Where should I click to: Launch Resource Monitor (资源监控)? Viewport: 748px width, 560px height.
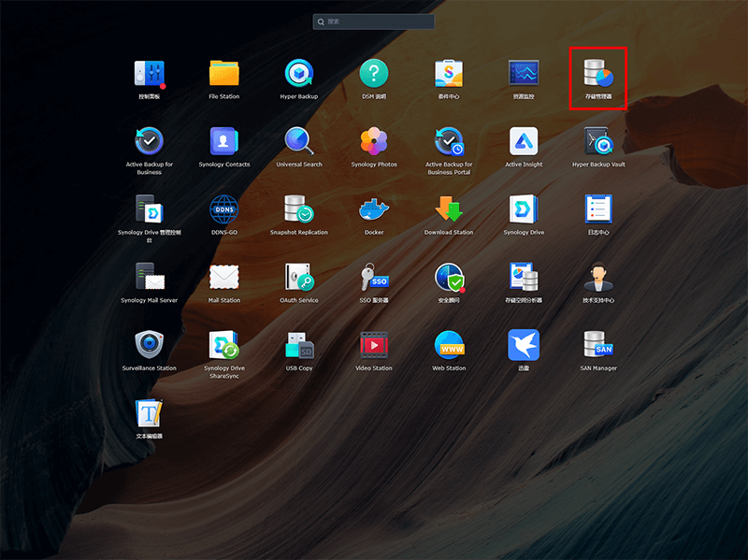pyautogui.click(x=524, y=74)
